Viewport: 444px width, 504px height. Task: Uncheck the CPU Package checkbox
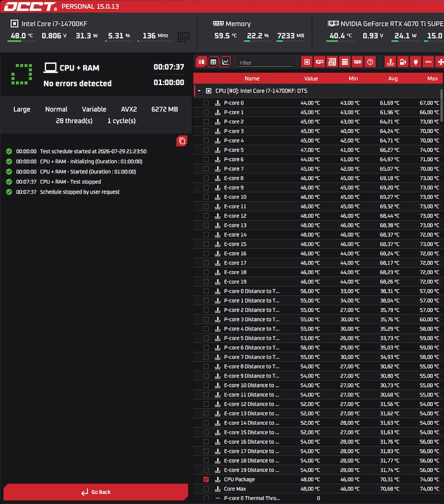[x=206, y=479]
